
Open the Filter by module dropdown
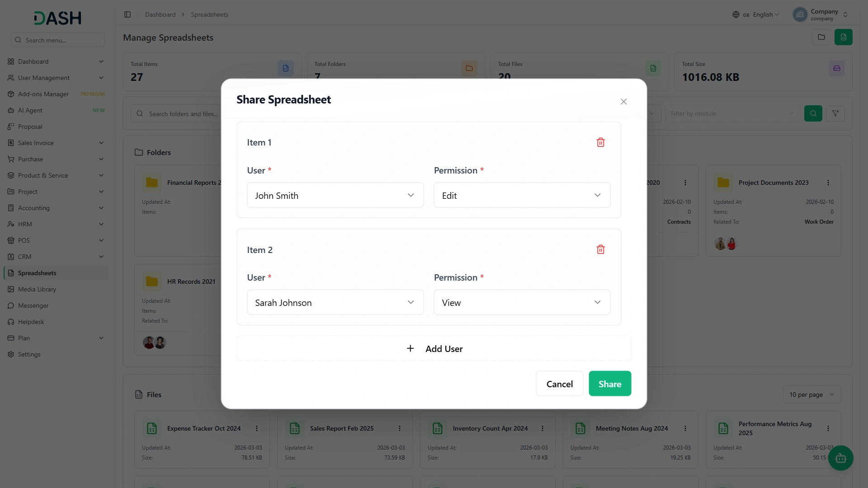732,113
